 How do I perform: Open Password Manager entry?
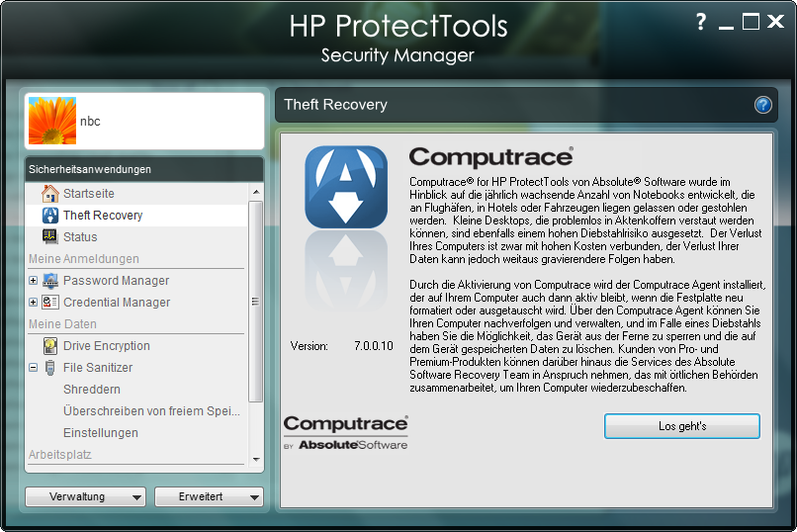click(117, 281)
